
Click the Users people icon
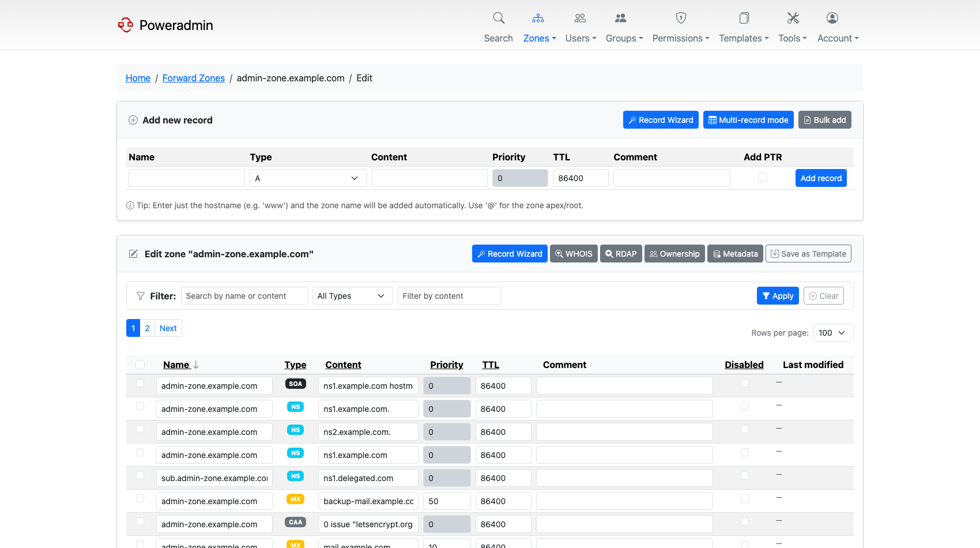click(x=580, y=18)
